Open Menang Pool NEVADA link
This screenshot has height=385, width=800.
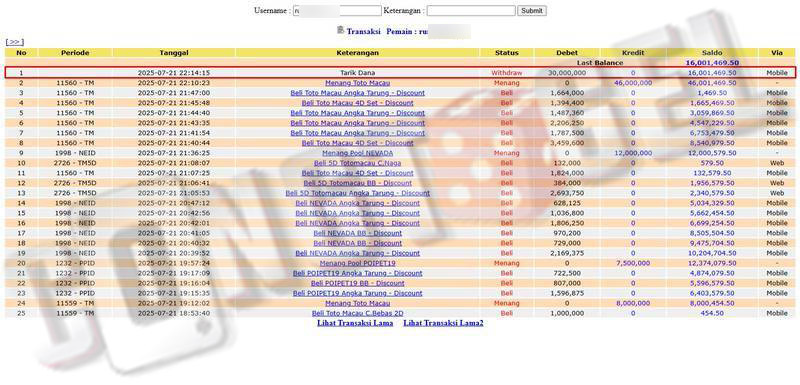click(357, 153)
